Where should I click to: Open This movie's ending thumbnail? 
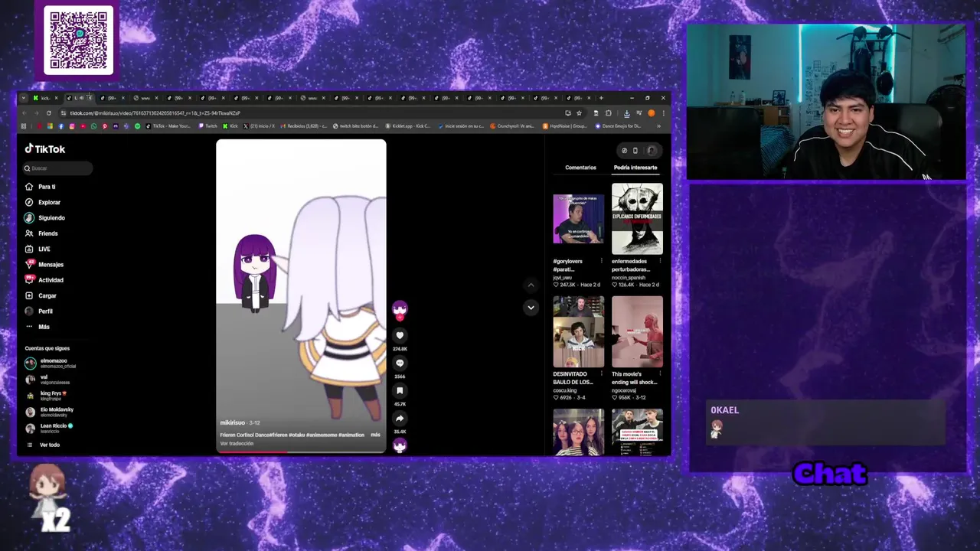(637, 331)
